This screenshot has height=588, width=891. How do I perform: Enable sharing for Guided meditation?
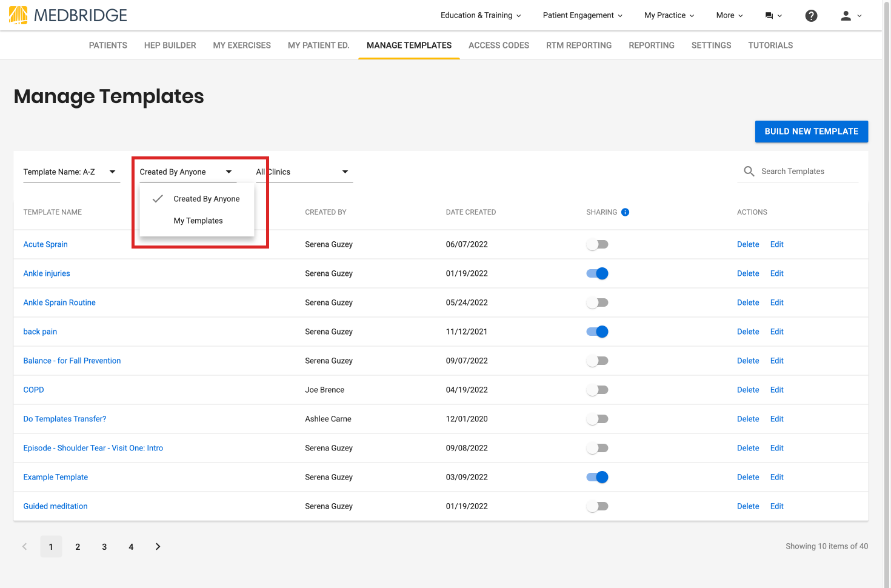pos(597,506)
